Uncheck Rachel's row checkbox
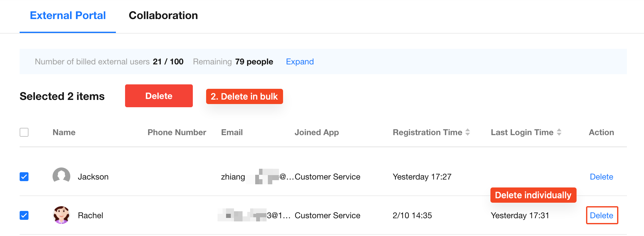Image resolution: width=644 pixels, height=236 pixels. click(24, 215)
